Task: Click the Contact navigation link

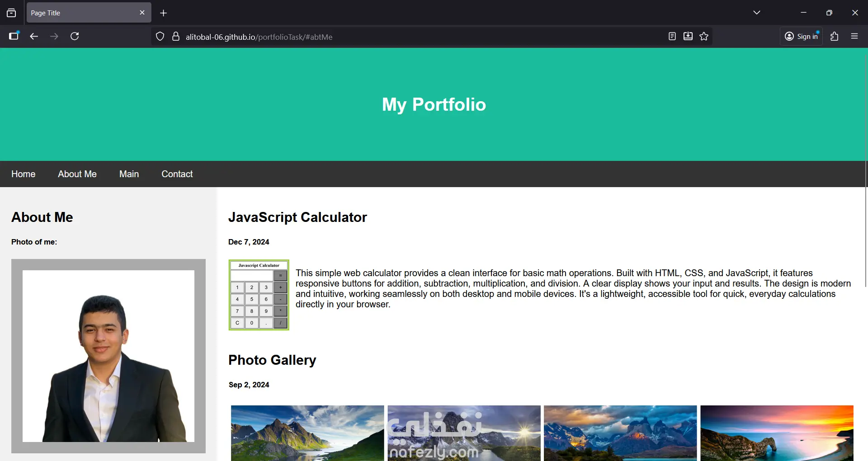Action: pyautogui.click(x=177, y=174)
